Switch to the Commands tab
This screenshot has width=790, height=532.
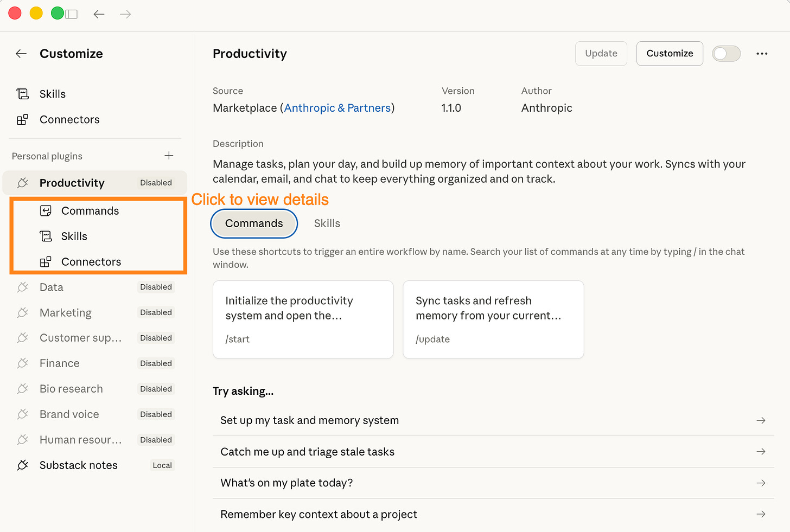pos(254,223)
